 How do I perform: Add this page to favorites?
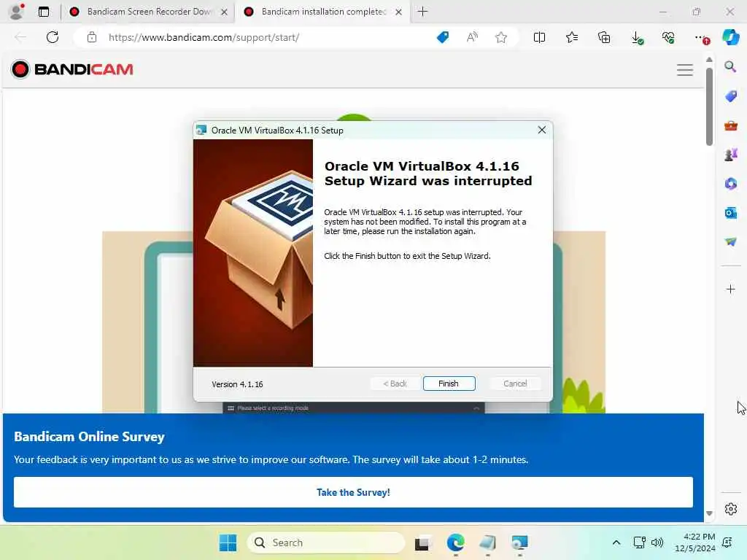500,37
